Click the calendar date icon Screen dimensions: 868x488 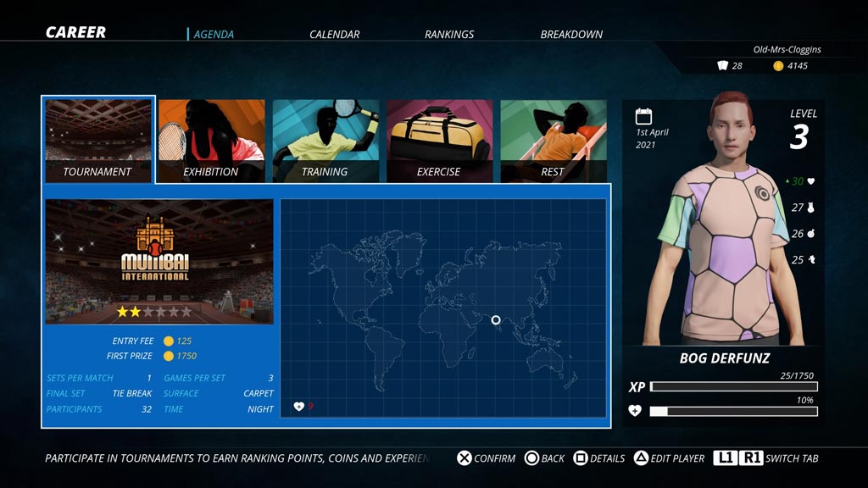coord(643,116)
